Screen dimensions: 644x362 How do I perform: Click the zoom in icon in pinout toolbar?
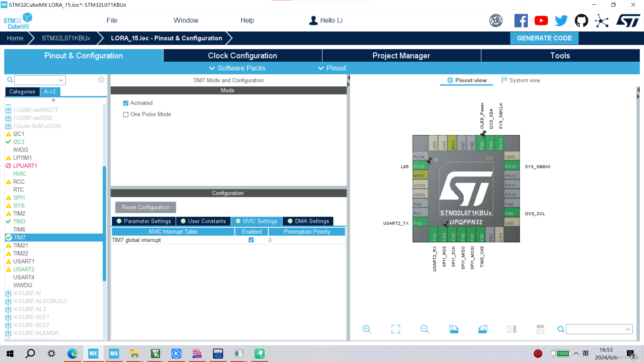click(367, 329)
